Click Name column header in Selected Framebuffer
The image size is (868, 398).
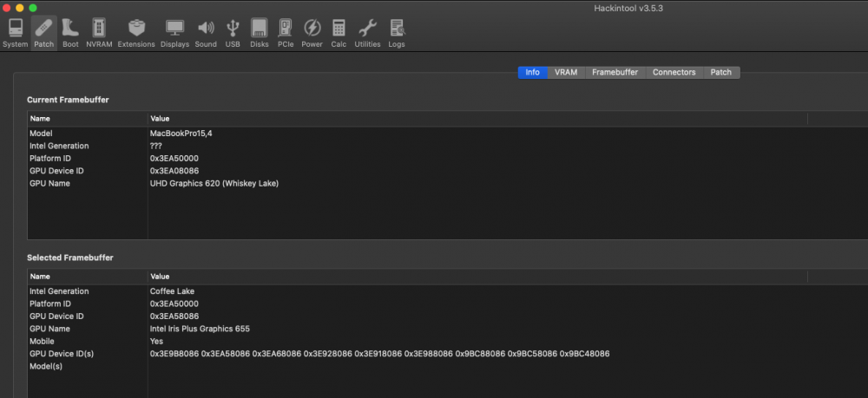(x=88, y=277)
